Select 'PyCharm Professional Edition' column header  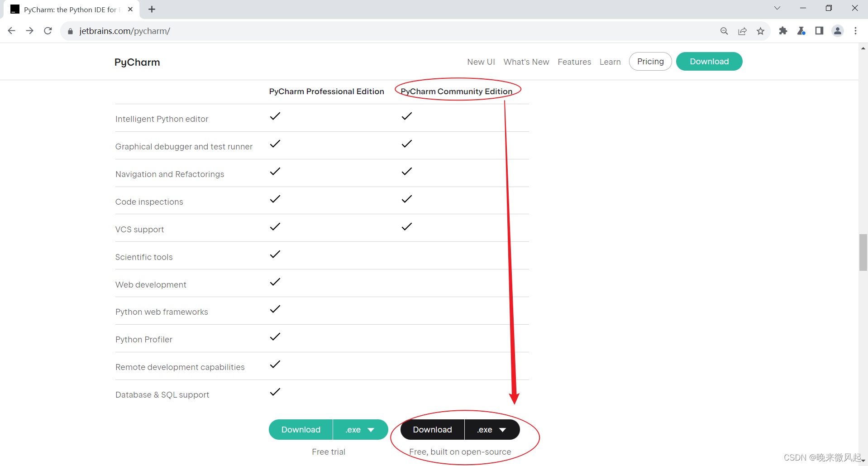pos(326,91)
